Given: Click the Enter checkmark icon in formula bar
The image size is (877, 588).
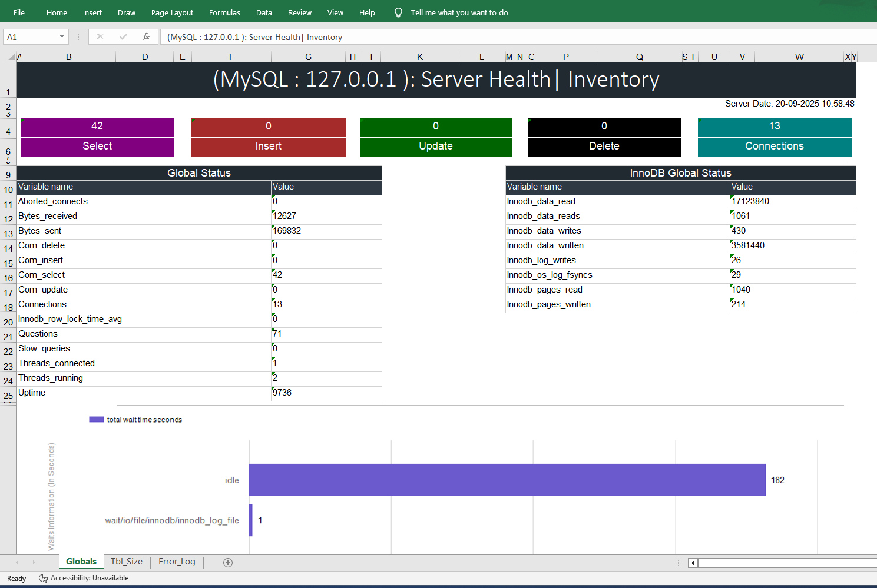Looking at the screenshot, I should click(123, 36).
